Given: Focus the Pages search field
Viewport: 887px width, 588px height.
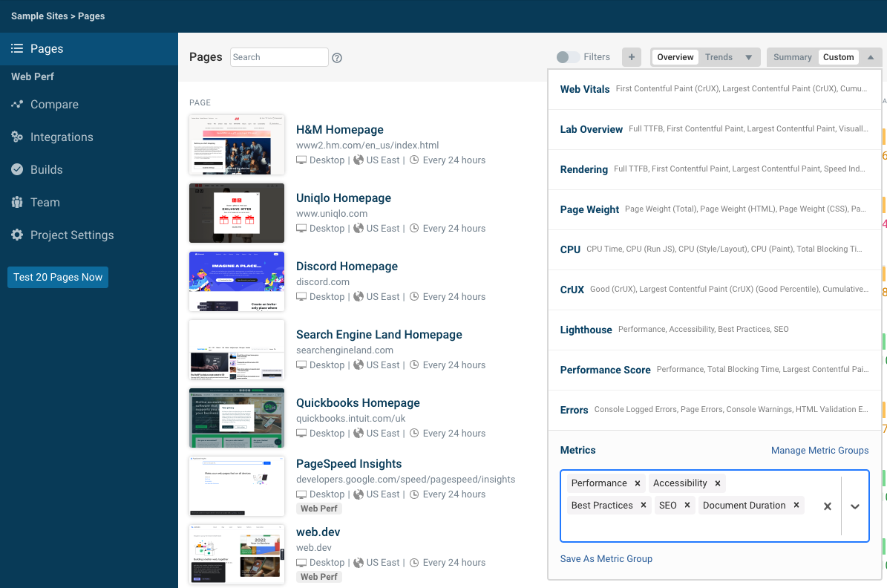Looking at the screenshot, I should point(279,57).
